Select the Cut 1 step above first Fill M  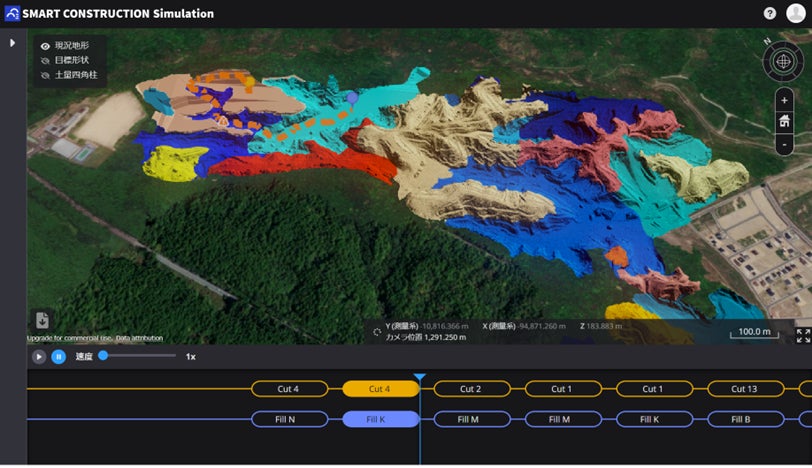click(x=563, y=389)
